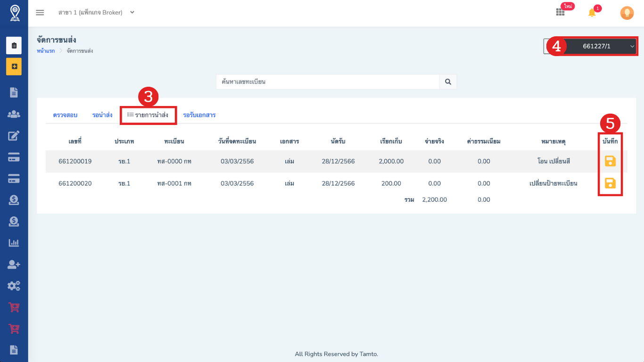Click the เอกสาร column header
This screenshot has width=644, height=362.
click(289, 141)
